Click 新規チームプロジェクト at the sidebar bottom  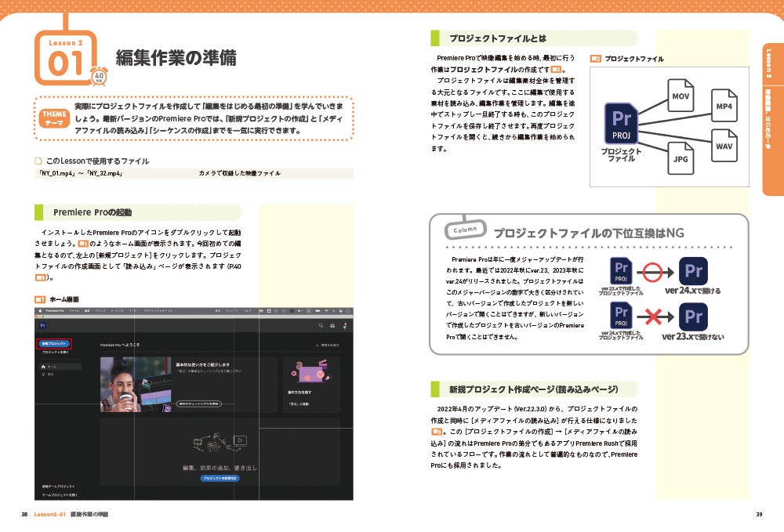pyautogui.click(x=59, y=486)
